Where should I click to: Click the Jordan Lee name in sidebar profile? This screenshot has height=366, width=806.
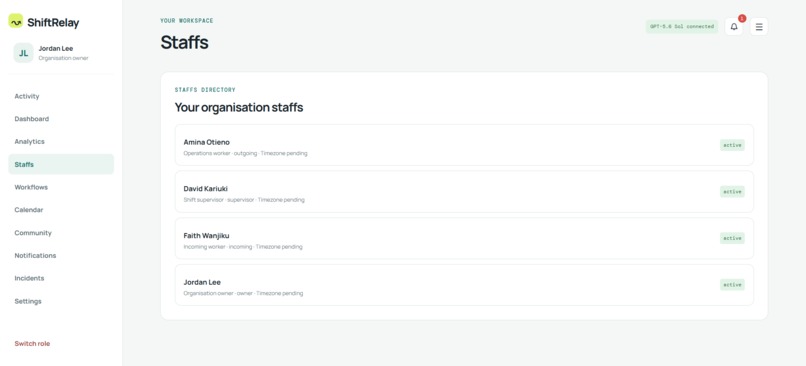pyautogui.click(x=56, y=48)
